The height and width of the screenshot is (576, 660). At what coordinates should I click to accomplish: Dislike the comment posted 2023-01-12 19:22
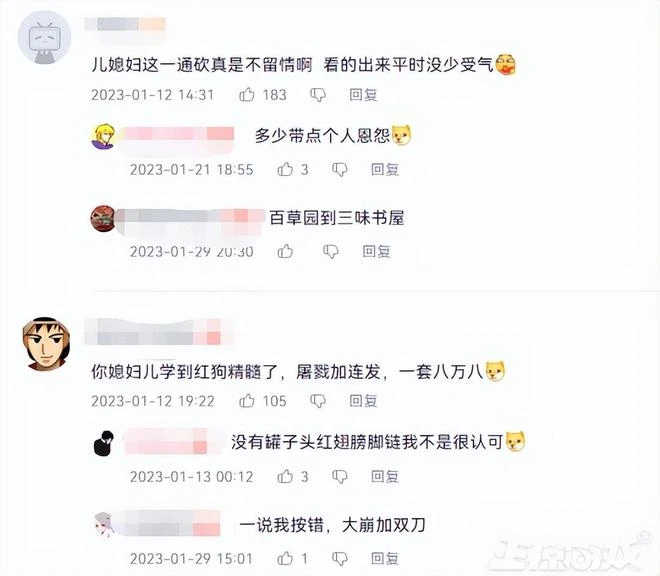(x=318, y=401)
